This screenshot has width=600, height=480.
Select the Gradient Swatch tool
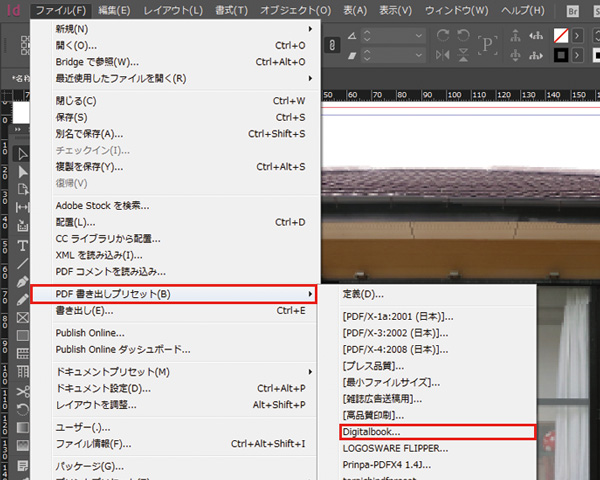(x=22, y=427)
